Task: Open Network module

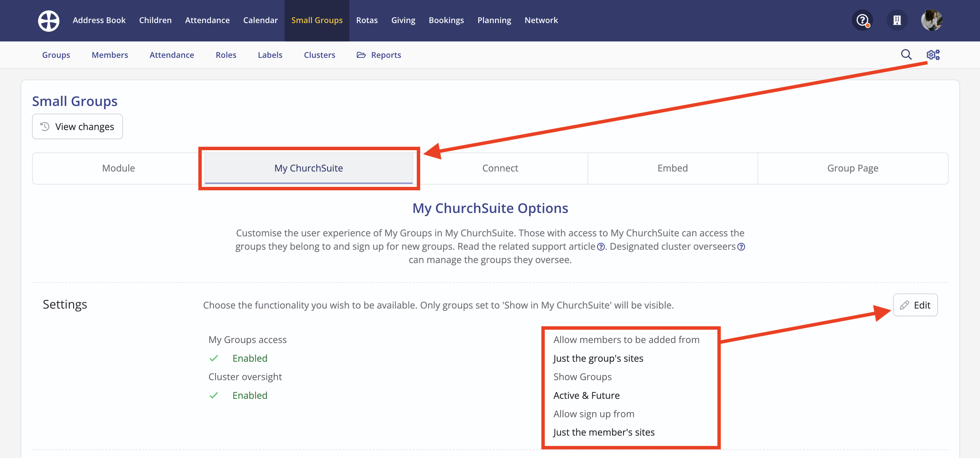Action: (541, 20)
